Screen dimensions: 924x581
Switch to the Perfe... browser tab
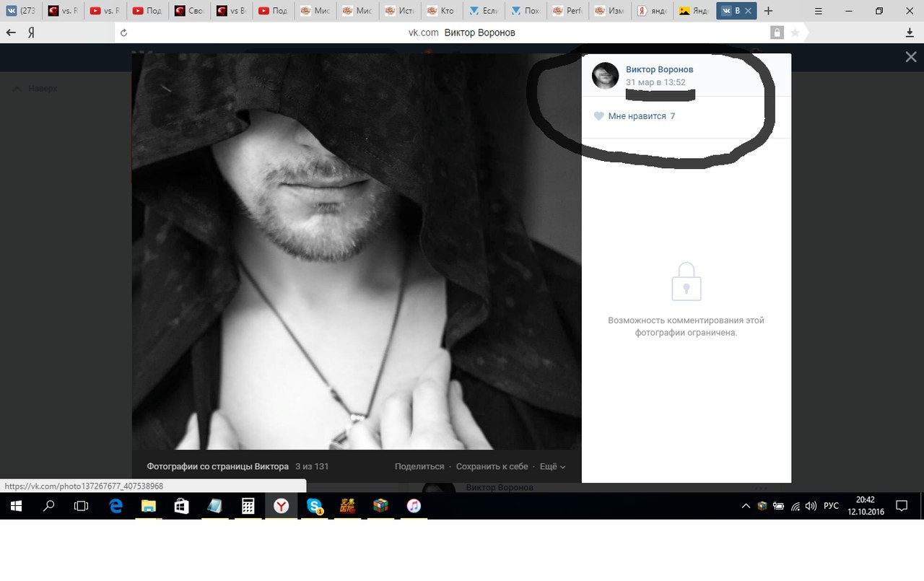(567, 11)
